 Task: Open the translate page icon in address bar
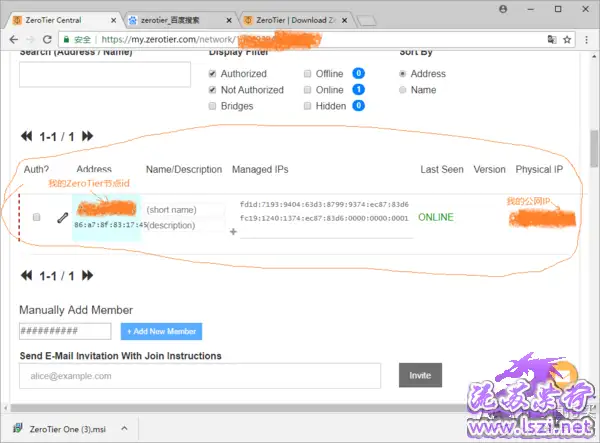pyautogui.click(x=552, y=39)
